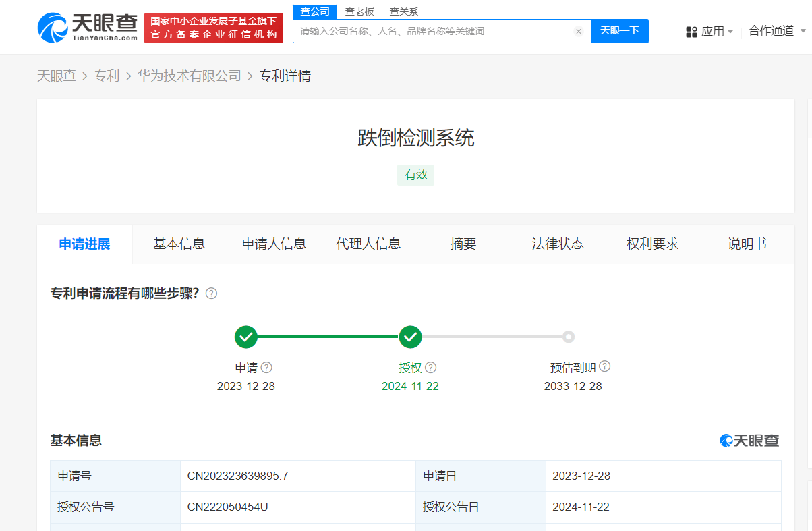Click the grey circle marker for 预估到期
The width and height of the screenshot is (812, 531).
point(569,337)
